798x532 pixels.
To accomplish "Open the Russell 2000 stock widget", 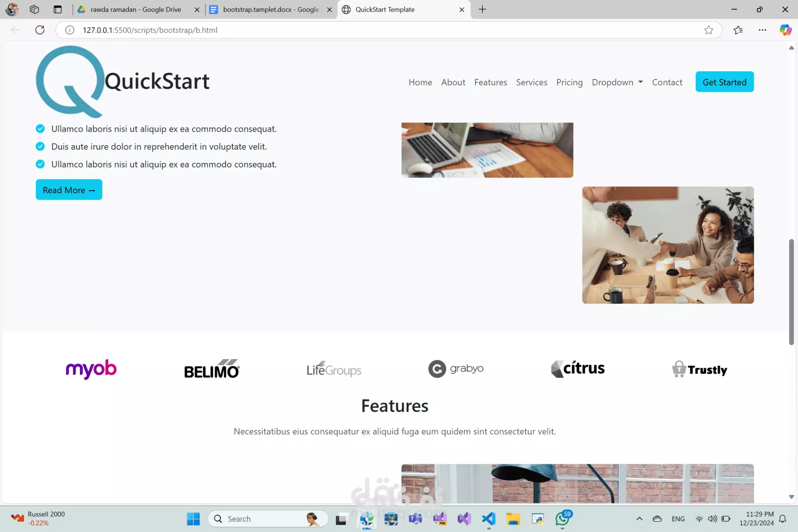I will click(37, 519).
